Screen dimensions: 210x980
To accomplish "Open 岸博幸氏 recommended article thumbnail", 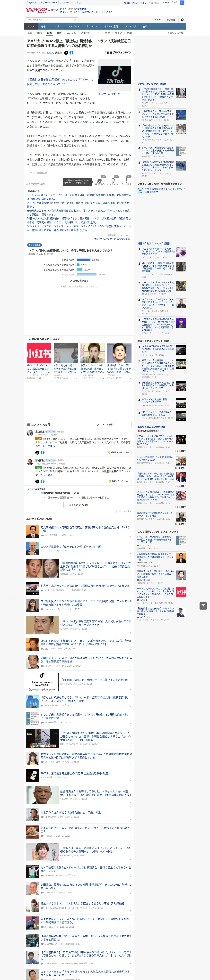I will pos(119,353).
